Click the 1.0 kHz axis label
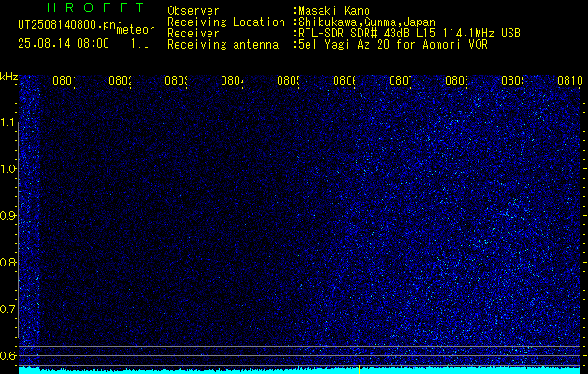 [9, 169]
